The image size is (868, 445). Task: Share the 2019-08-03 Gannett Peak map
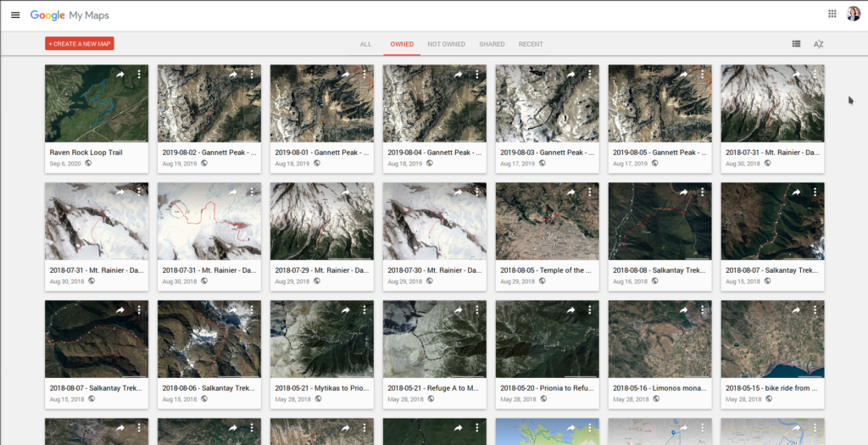click(570, 75)
